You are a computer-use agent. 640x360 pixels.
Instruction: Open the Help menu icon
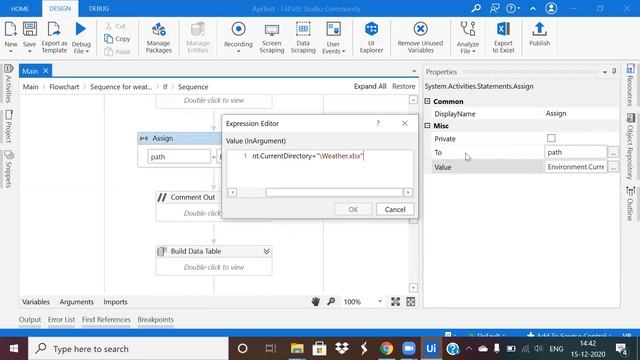point(512,8)
